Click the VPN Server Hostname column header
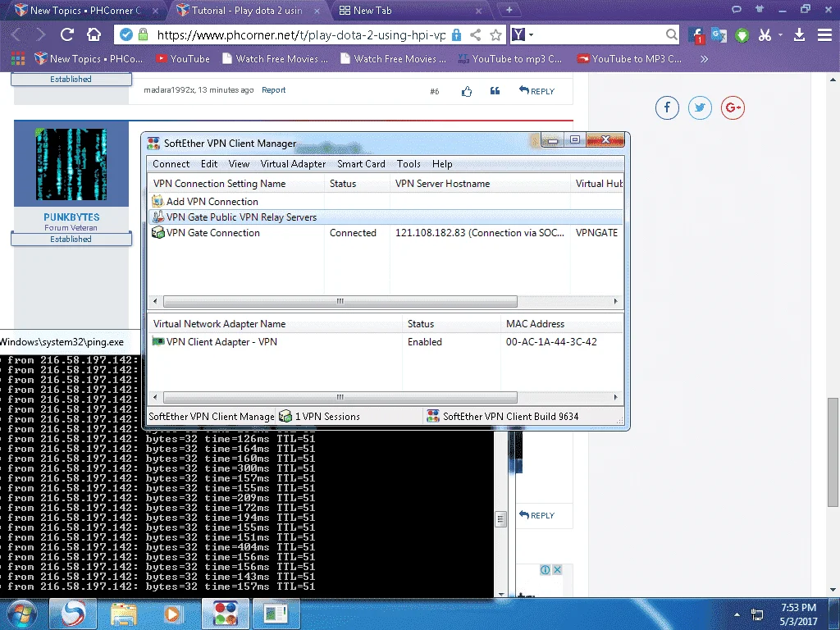Image resolution: width=840 pixels, height=630 pixels. (480, 183)
